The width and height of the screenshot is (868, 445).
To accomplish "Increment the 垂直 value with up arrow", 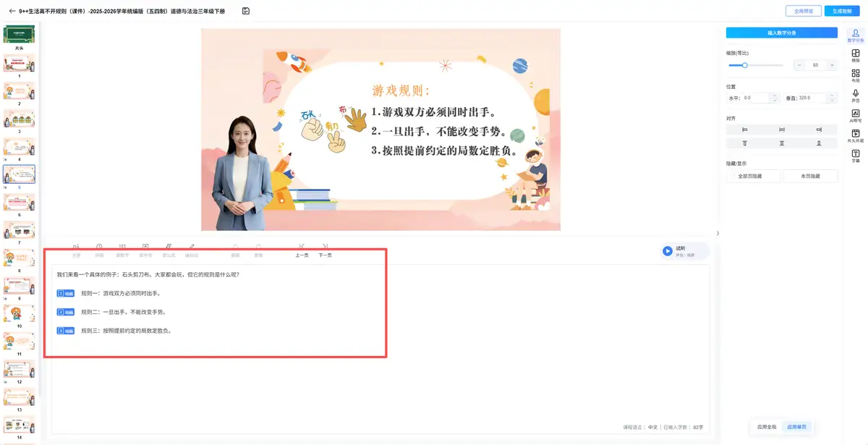I will tap(833, 96).
